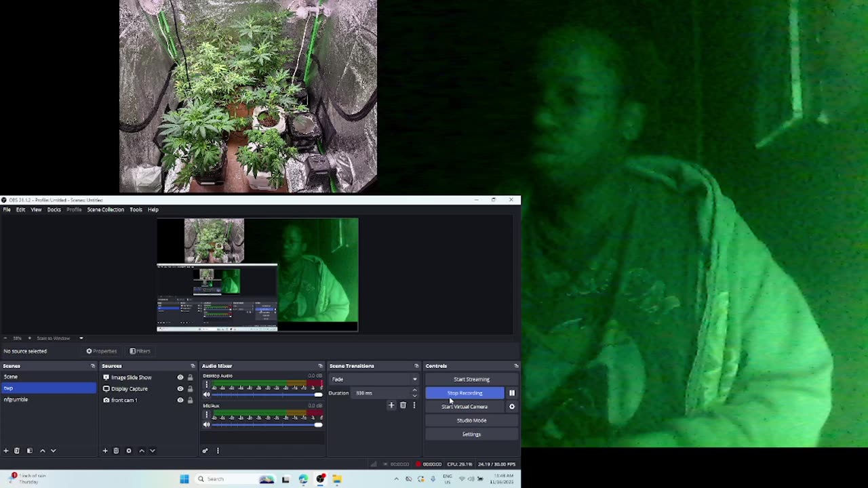Open transition properties three-dot menu
This screenshot has width=868, height=488.
tap(414, 405)
